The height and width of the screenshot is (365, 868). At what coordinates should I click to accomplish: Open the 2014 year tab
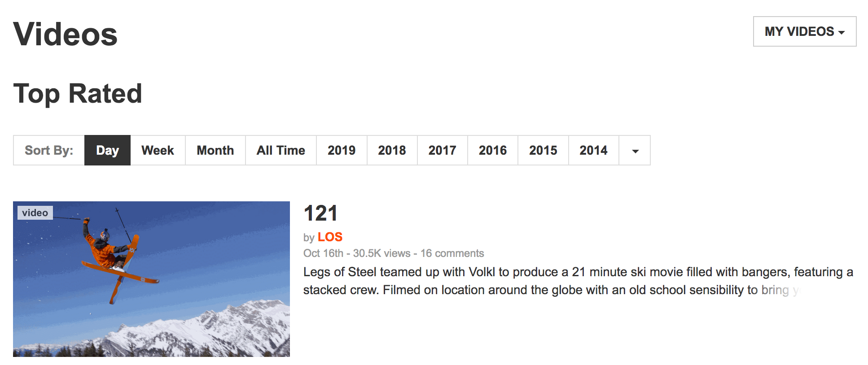coord(593,150)
